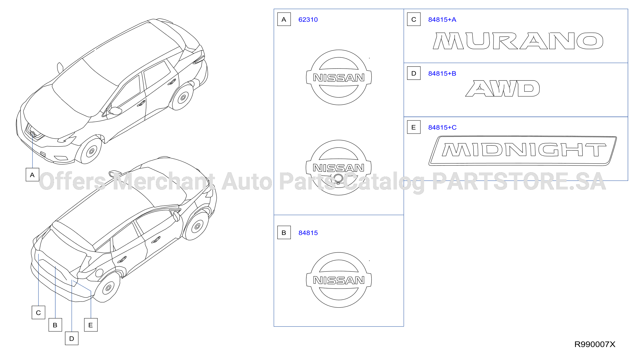This screenshot has height=356, width=644.
Task: Click legend letter D beside 84815+B
Action: (414, 73)
